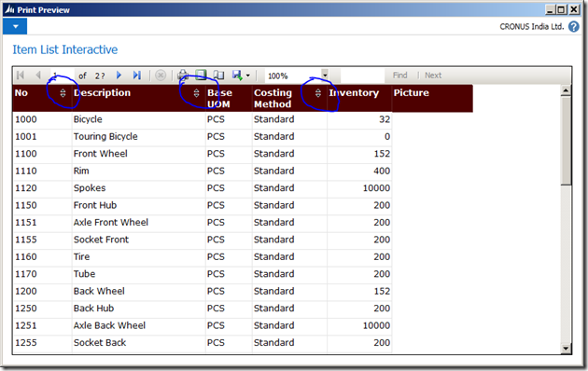Screen dimensions: 588x371
Task: Click item number 1251 cell
Action: click(42, 326)
